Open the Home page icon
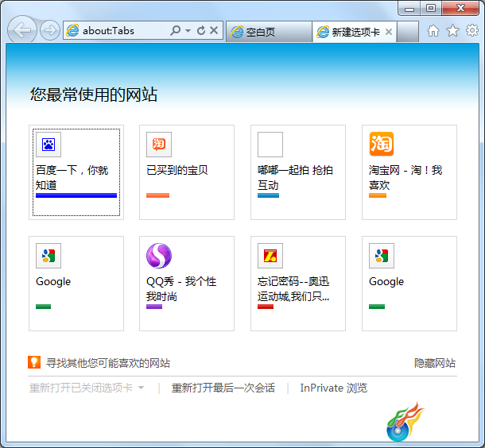 click(433, 31)
